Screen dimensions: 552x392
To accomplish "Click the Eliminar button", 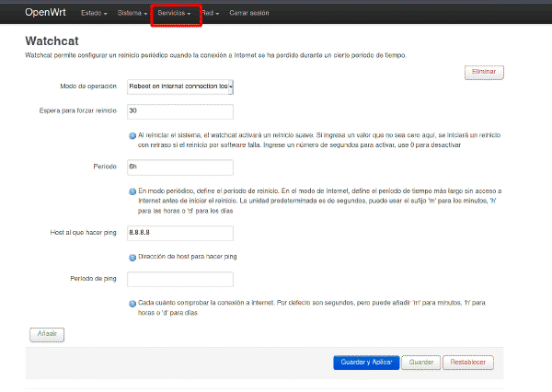I will pyautogui.click(x=484, y=72).
